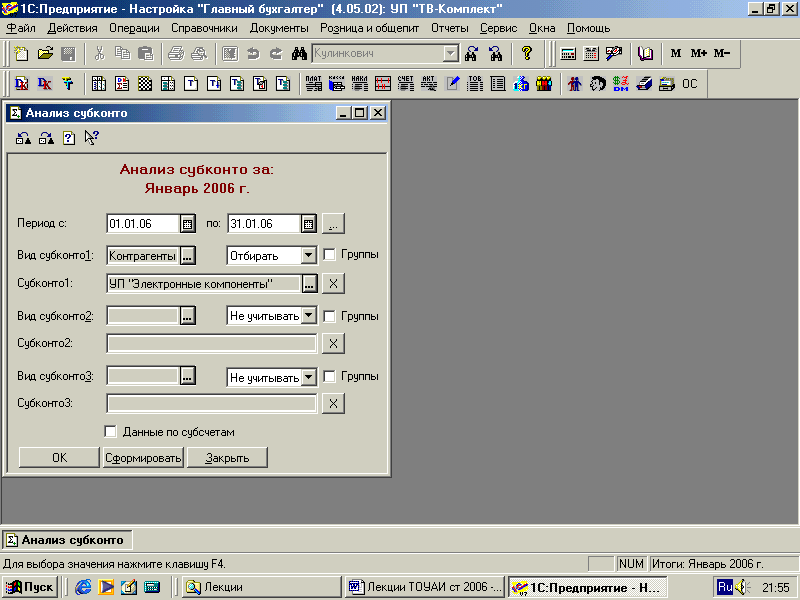Click the M memory button
This screenshot has width=800, height=600.
(x=676, y=53)
